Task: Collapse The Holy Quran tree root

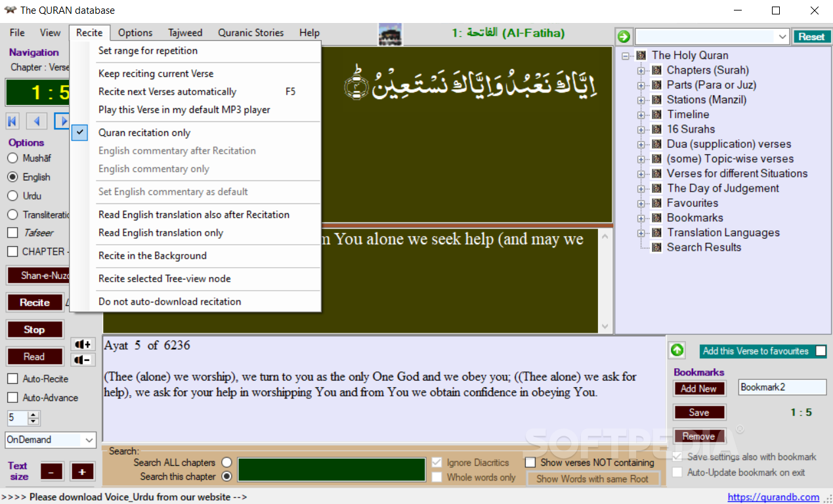Action: click(626, 56)
